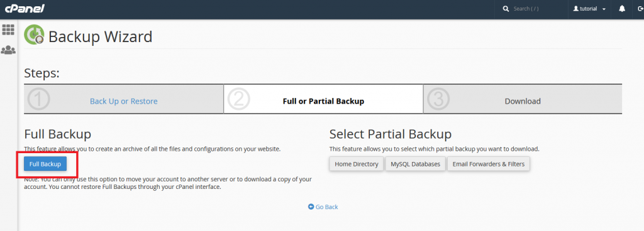Click the Select Partial Backup heading
This screenshot has width=644, height=231.
(390, 134)
